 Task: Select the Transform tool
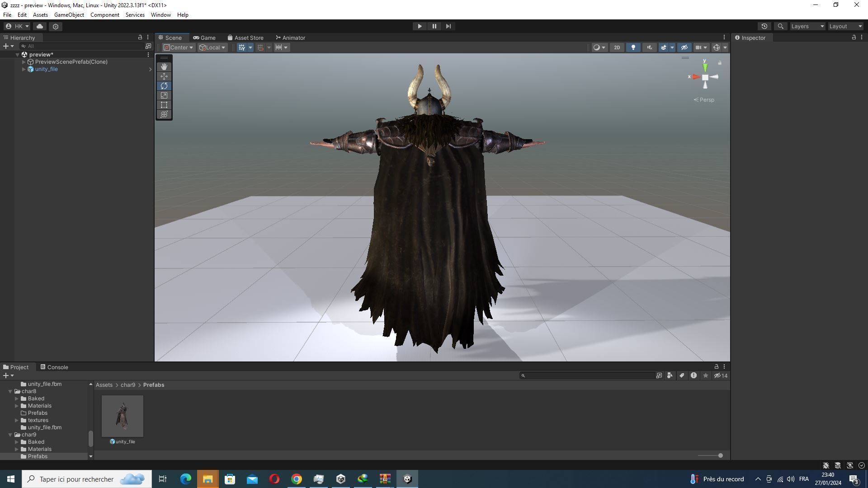[164, 114]
